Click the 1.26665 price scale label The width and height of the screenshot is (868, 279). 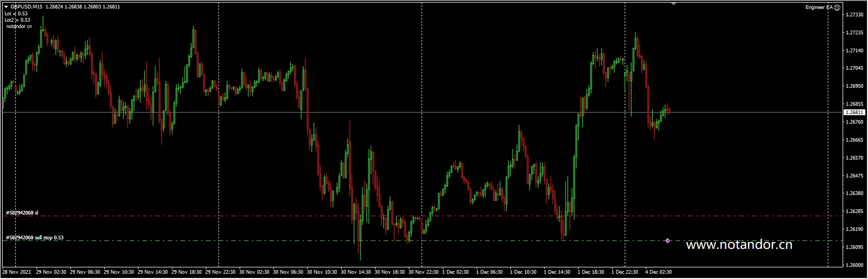[x=855, y=140]
